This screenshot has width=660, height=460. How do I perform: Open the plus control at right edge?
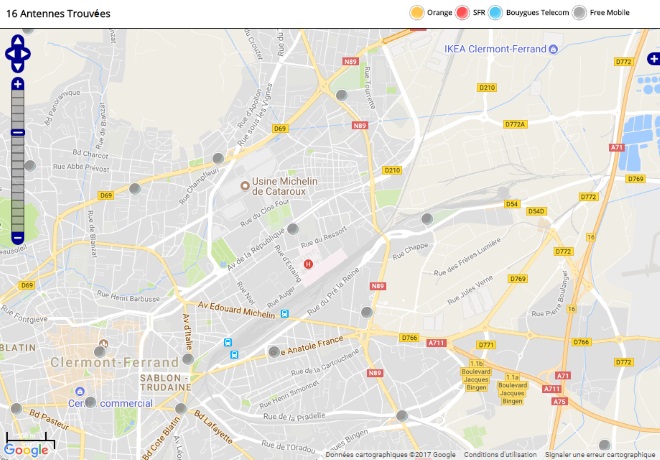[x=654, y=59]
